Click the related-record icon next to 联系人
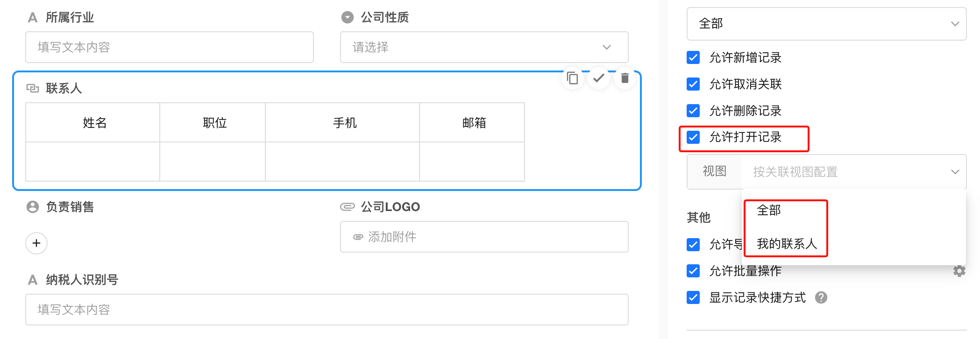The width and height of the screenshot is (980, 339). (x=32, y=88)
